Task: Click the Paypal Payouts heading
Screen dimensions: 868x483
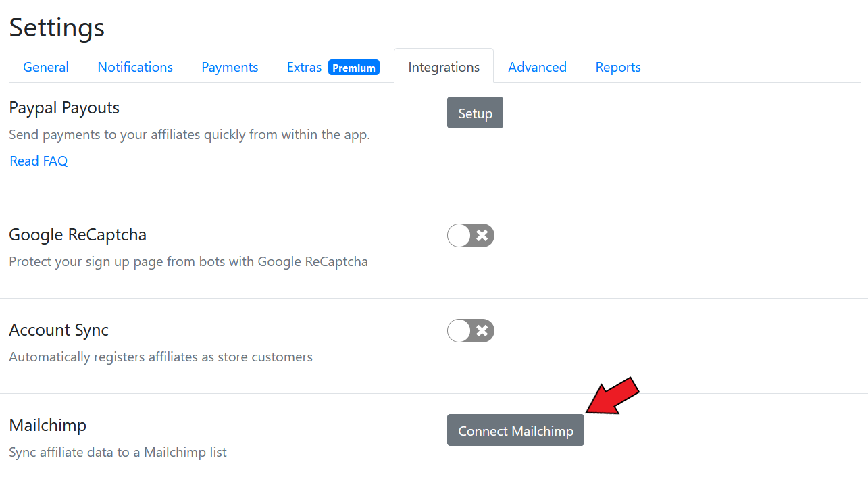Action: pos(64,108)
